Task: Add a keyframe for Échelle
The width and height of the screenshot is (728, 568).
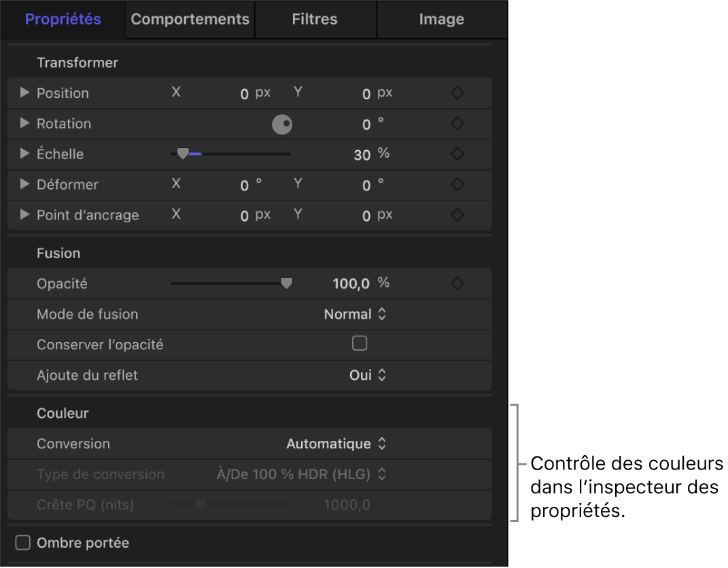Action: point(457,154)
